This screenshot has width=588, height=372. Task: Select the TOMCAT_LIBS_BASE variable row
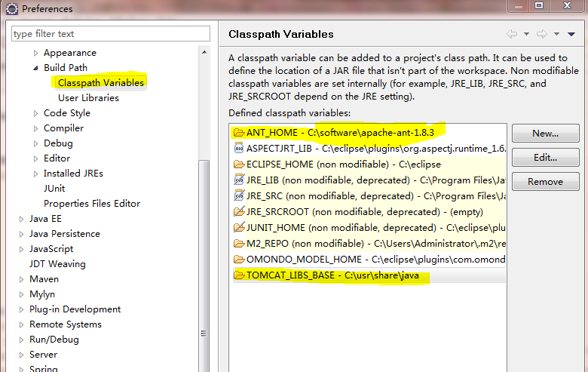[369, 275]
